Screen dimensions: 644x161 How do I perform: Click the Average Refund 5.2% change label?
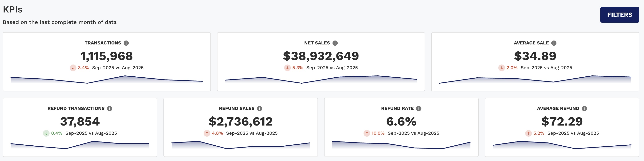pyautogui.click(x=538, y=133)
